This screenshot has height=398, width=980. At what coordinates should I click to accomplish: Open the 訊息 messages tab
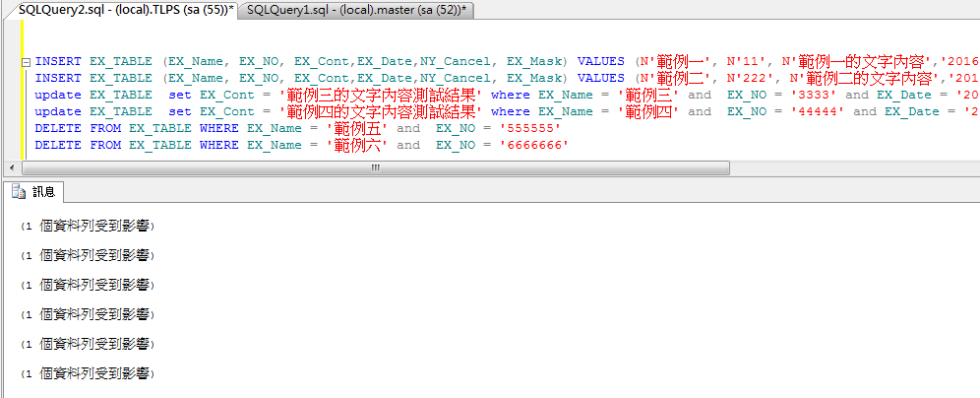tap(34, 192)
